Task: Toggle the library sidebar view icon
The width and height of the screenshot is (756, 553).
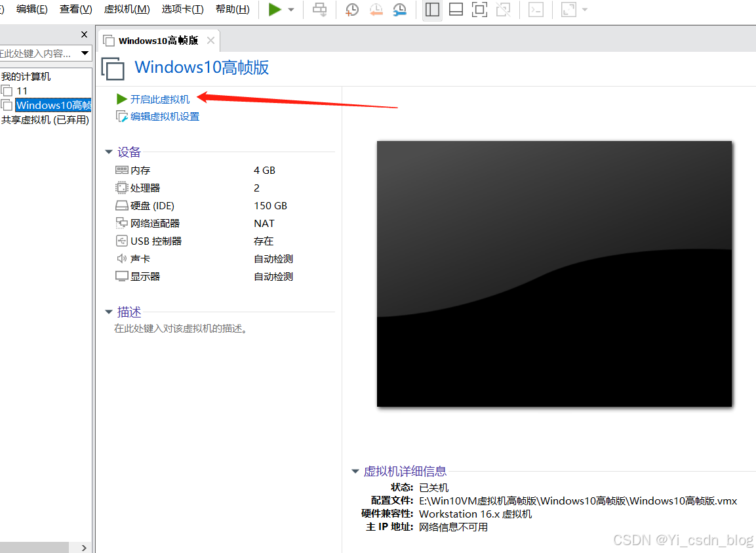Action: pyautogui.click(x=433, y=10)
